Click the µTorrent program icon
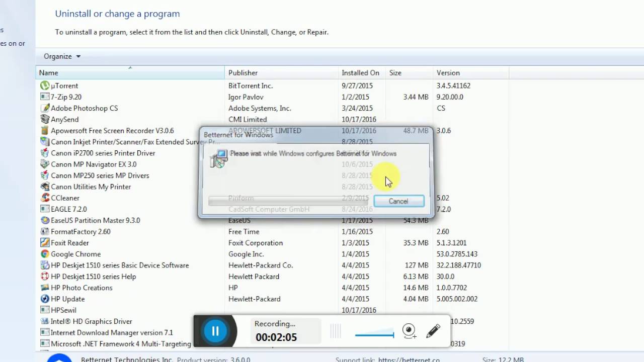Screen dimensions: 644x362 [45, 86]
